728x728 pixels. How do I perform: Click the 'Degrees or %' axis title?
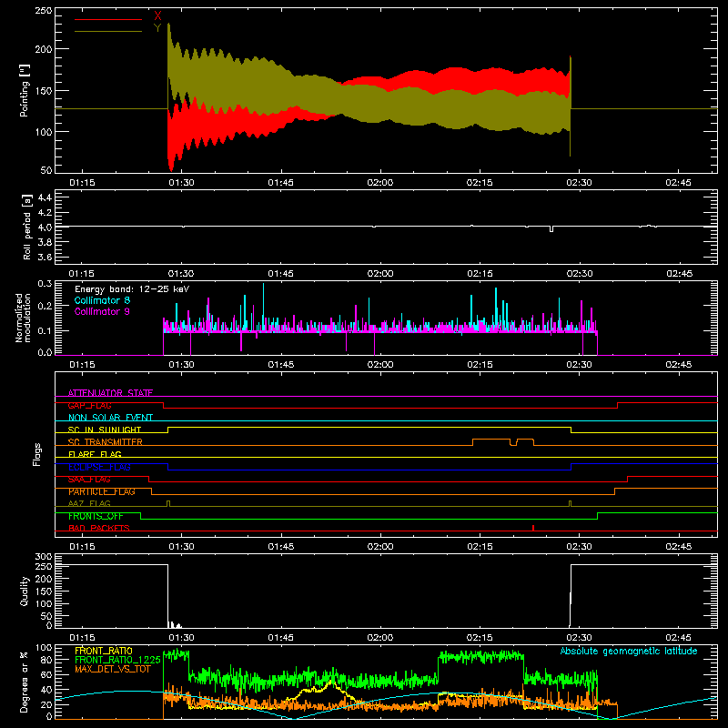point(25,682)
